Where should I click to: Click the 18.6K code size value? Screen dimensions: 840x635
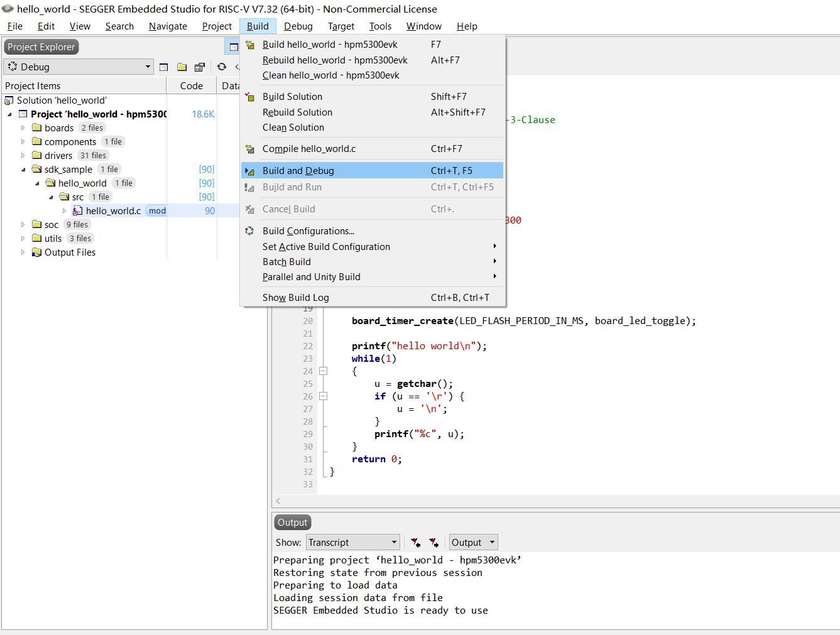pyautogui.click(x=203, y=114)
